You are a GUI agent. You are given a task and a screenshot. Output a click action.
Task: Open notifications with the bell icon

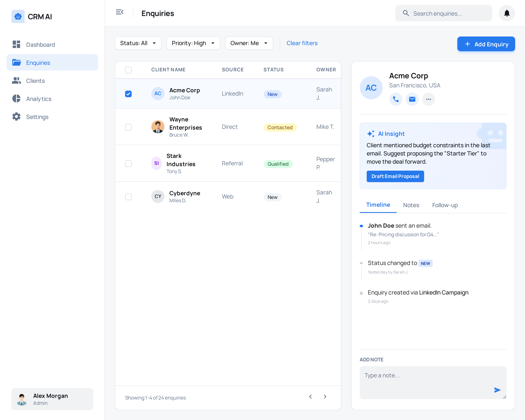[x=507, y=13]
